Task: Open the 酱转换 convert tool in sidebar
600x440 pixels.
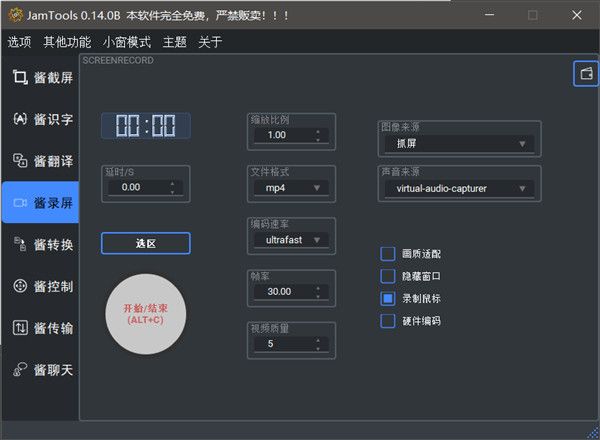Action: pos(40,244)
